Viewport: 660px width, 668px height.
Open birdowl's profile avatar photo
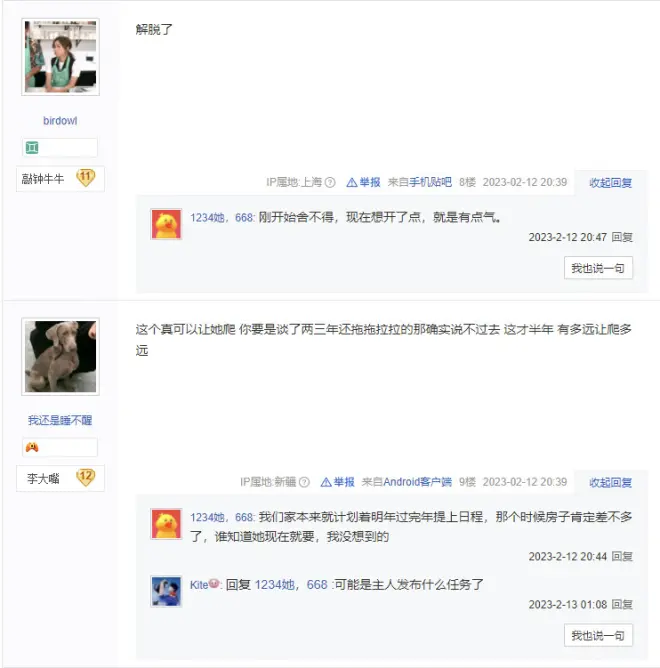point(61,57)
